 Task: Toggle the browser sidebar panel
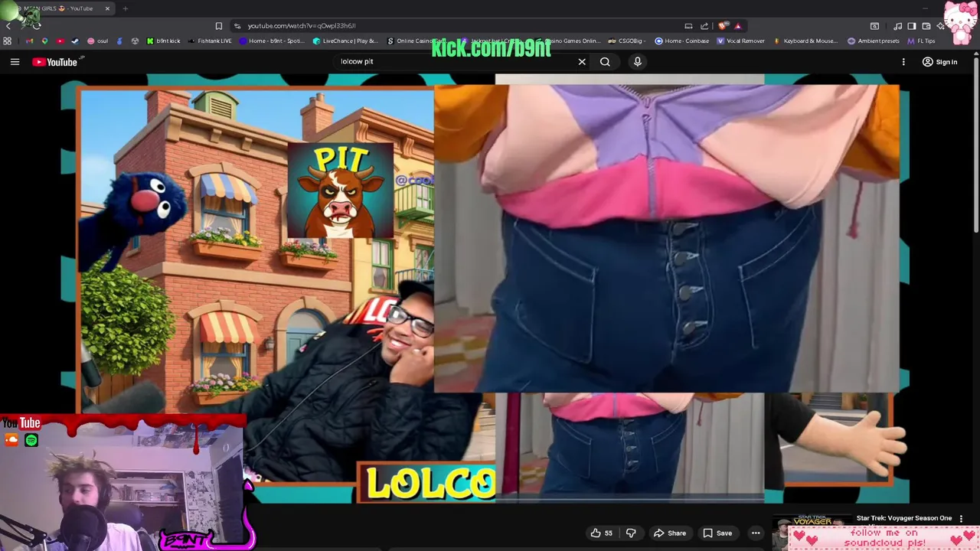tap(912, 26)
